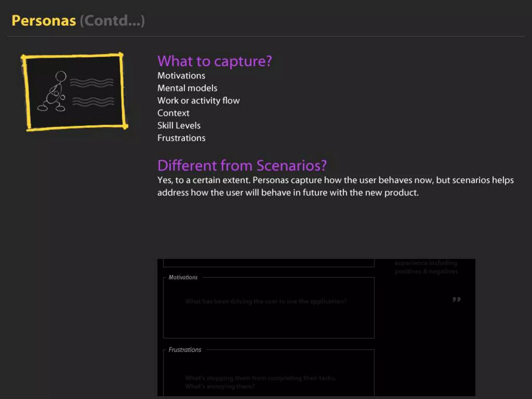Select the 'Skill Levels' list item
Viewport: 532px width, 399px height.
[x=179, y=125]
